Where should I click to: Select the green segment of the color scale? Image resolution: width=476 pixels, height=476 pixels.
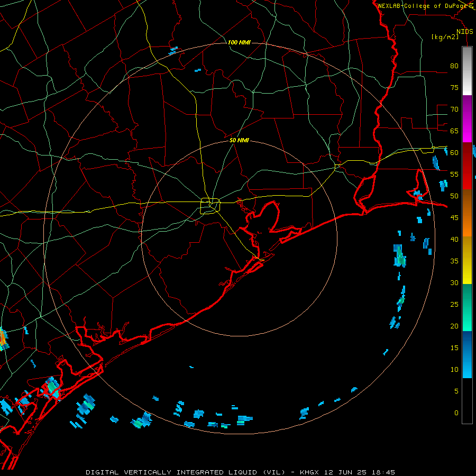click(x=467, y=307)
